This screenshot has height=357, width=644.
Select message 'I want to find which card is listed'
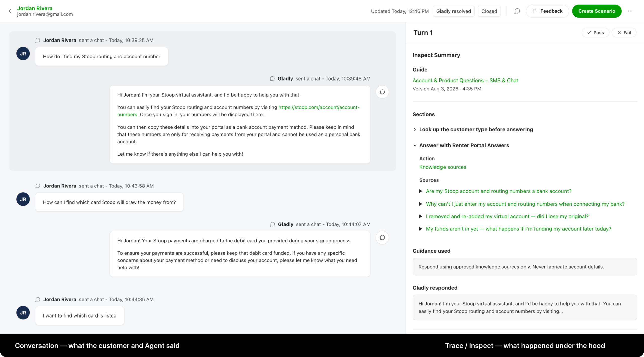tap(79, 315)
